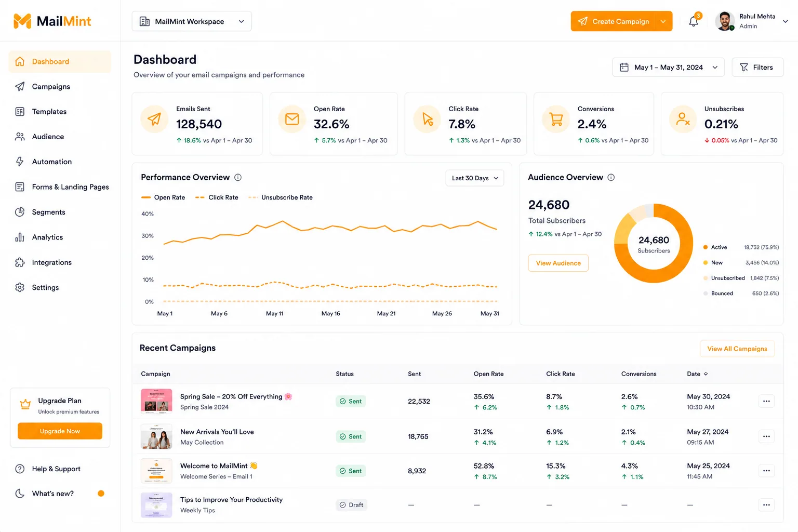Click the Bounced legend color dot

click(706, 294)
